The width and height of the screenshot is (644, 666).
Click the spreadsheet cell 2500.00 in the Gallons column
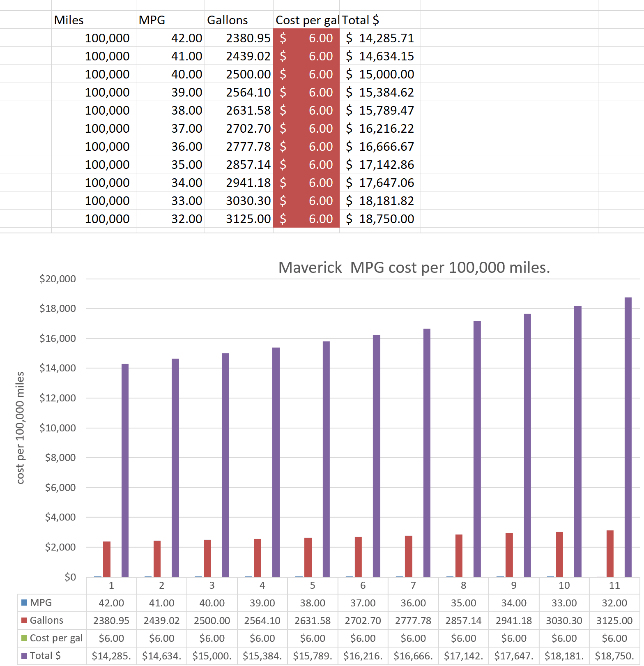click(x=239, y=74)
